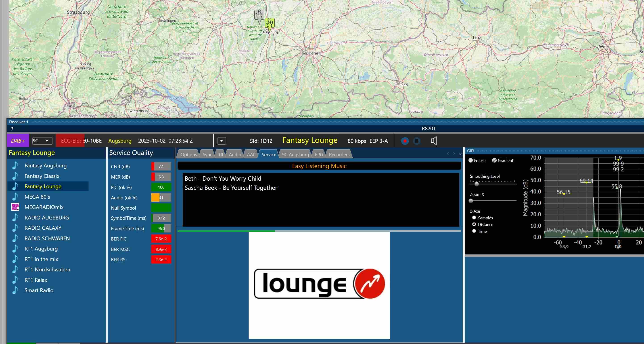Click the music note icon beside Fantasy Classix
The width and height of the screenshot is (644, 344).
pyautogui.click(x=15, y=176)
